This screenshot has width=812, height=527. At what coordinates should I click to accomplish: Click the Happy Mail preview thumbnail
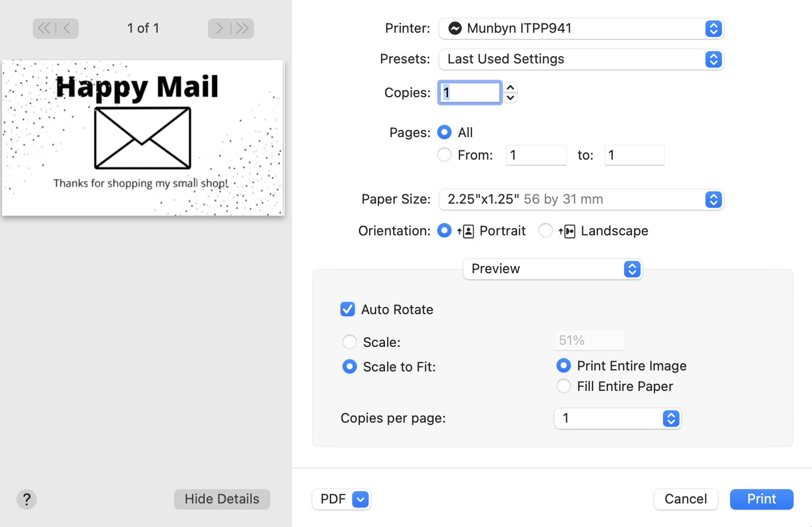pos(143,138)
